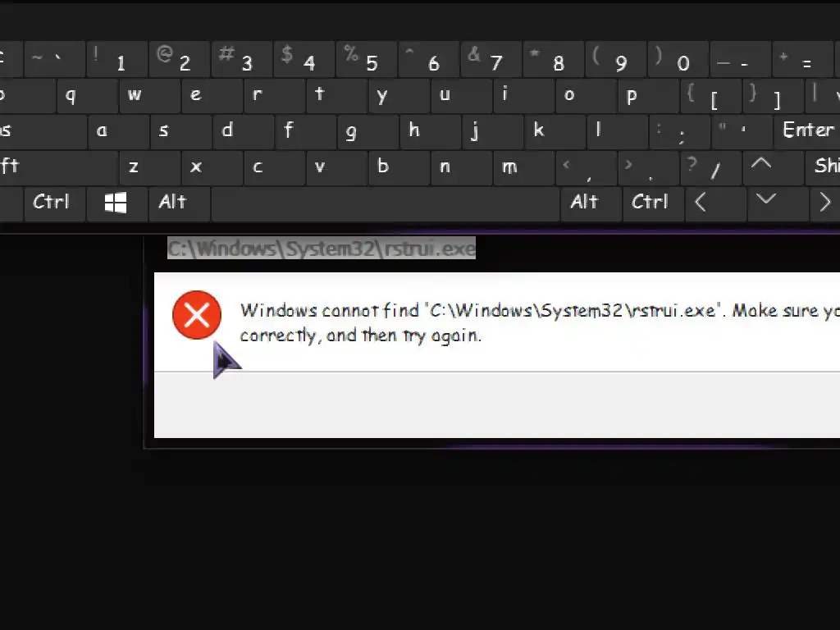The image size is (840, 630).
Task: Toggle the left Ctrl key
Action: [x=55, y=203]
